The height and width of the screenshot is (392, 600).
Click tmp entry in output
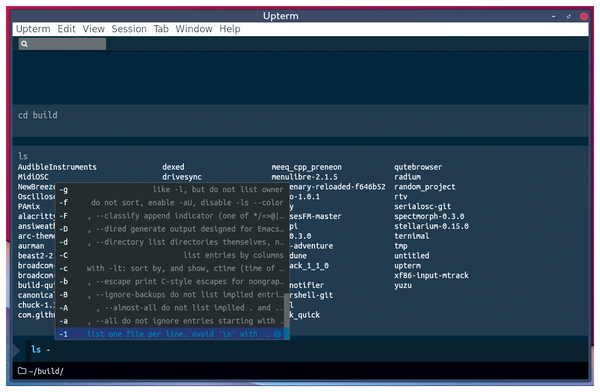click(x=401, y=246)
